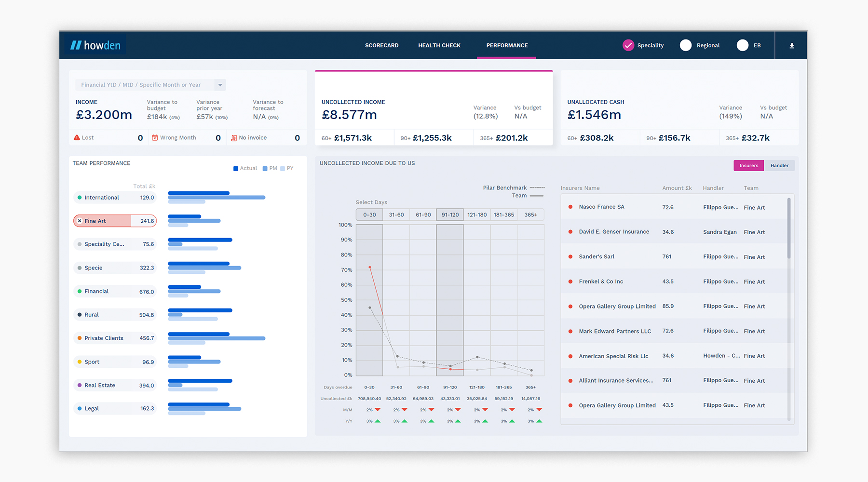Select the Legal team row

pyautogui.click(x=115, y=408)
